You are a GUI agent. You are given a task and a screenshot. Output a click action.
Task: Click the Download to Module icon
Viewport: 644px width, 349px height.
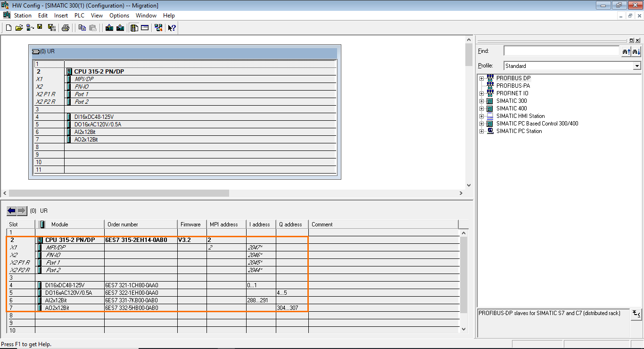click(x=108, y=27)
